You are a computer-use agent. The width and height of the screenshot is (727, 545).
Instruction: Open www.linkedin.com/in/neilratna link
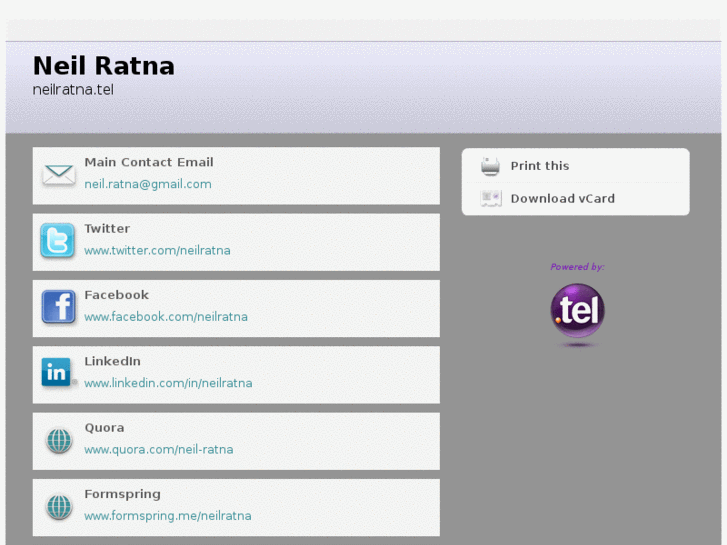pyautogui.click(x=168, y=383)
